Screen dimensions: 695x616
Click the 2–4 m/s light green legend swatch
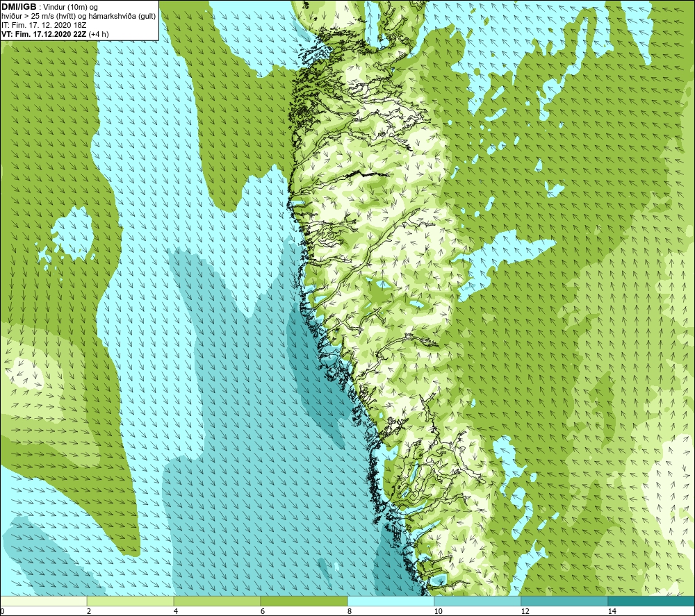131,601
